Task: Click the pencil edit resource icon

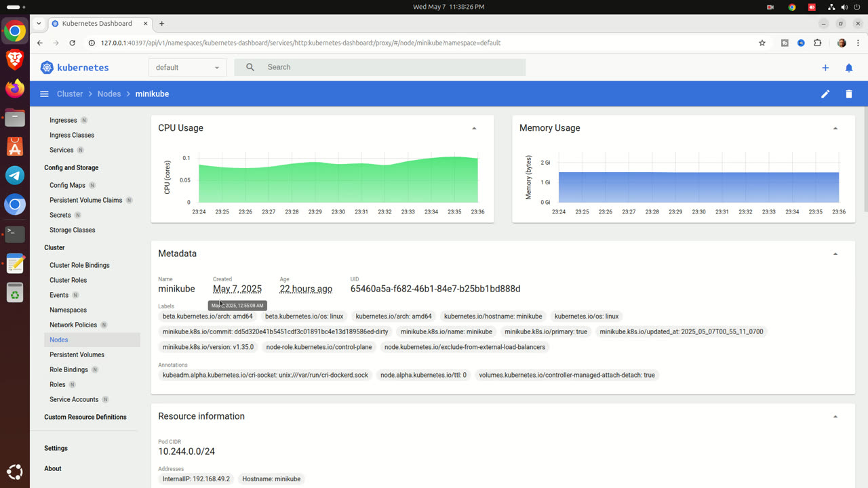Action: point(825,94)
